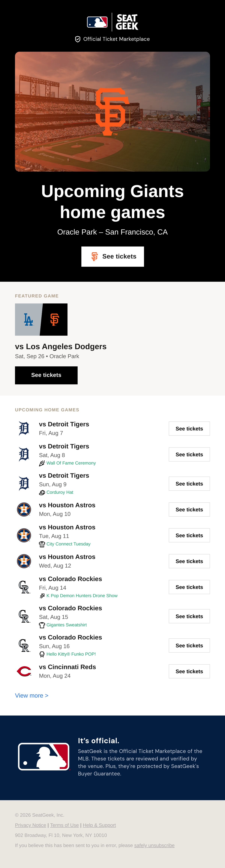Open the Dodgers vs Giants featured game thumbnail
Viewport: 225px width, 868px height.
[41, 319]
